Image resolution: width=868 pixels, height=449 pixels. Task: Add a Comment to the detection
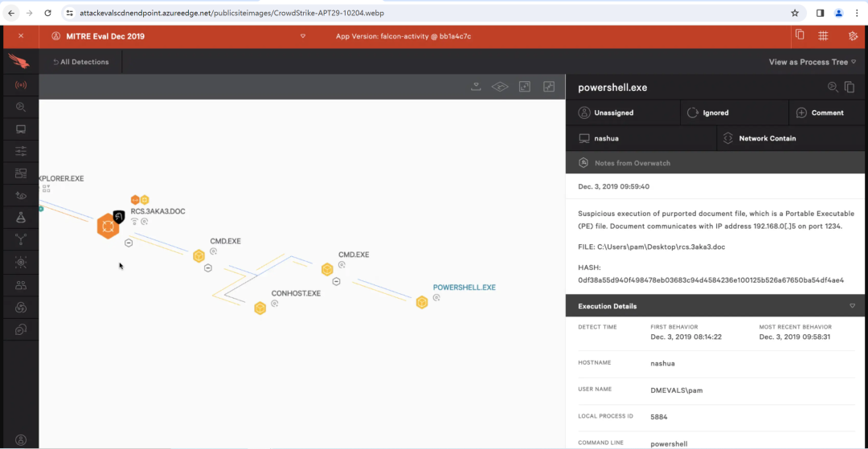[x=827, y=112]
